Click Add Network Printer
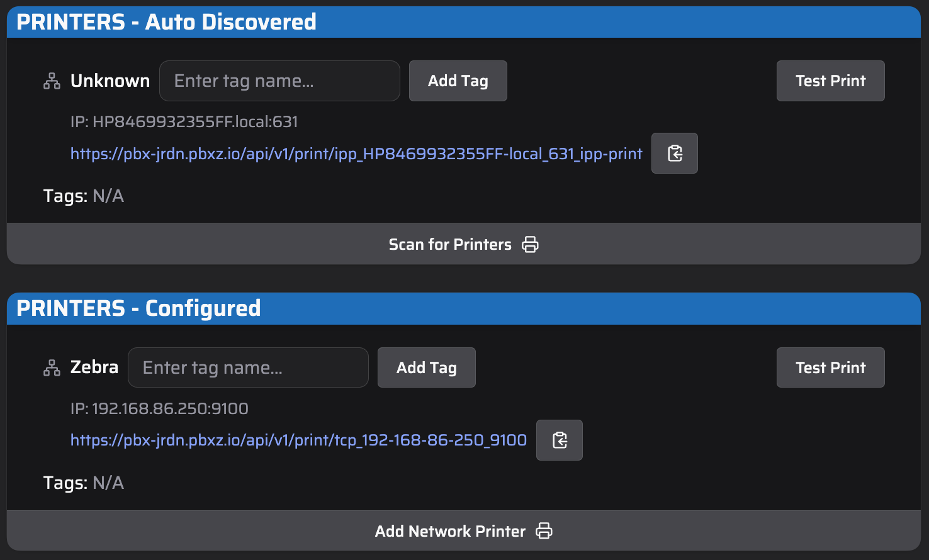The width and height of the screenshot is (929, 560). click(x=450, y=530)
